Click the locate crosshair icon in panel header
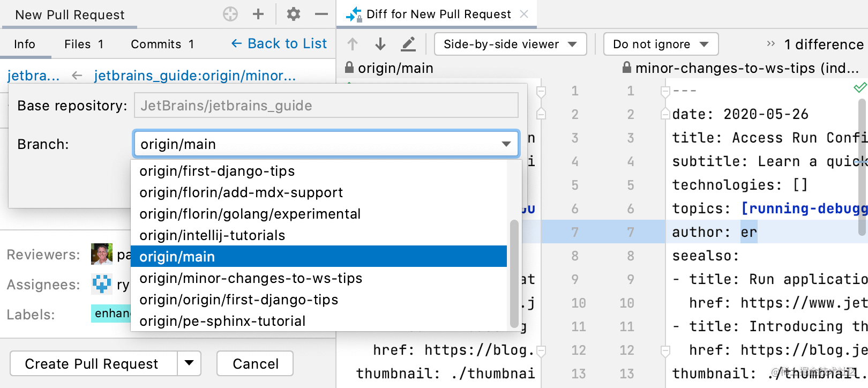Screen dimensions: 868x388 (x=230, y=14)
